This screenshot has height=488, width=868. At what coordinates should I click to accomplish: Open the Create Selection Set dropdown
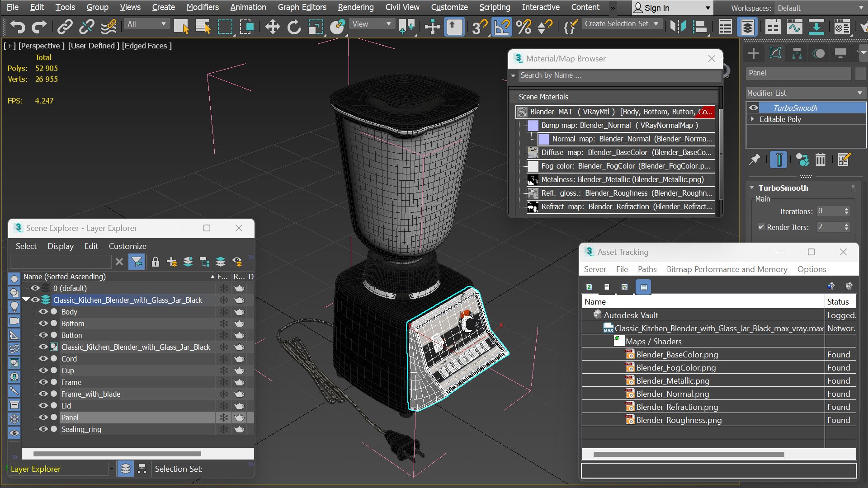click(x=622, y=24)
